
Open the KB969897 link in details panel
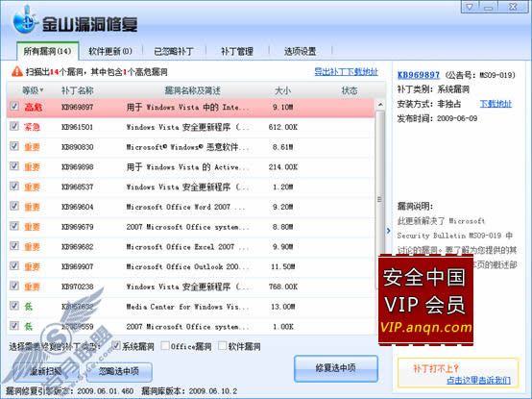(x=419, y=75)
